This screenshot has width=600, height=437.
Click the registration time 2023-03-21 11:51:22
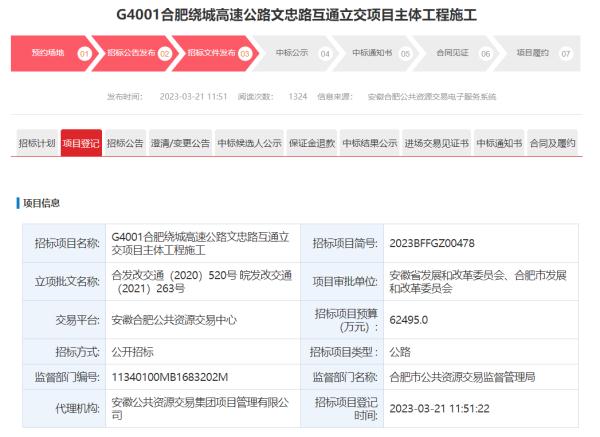(440, 409)
